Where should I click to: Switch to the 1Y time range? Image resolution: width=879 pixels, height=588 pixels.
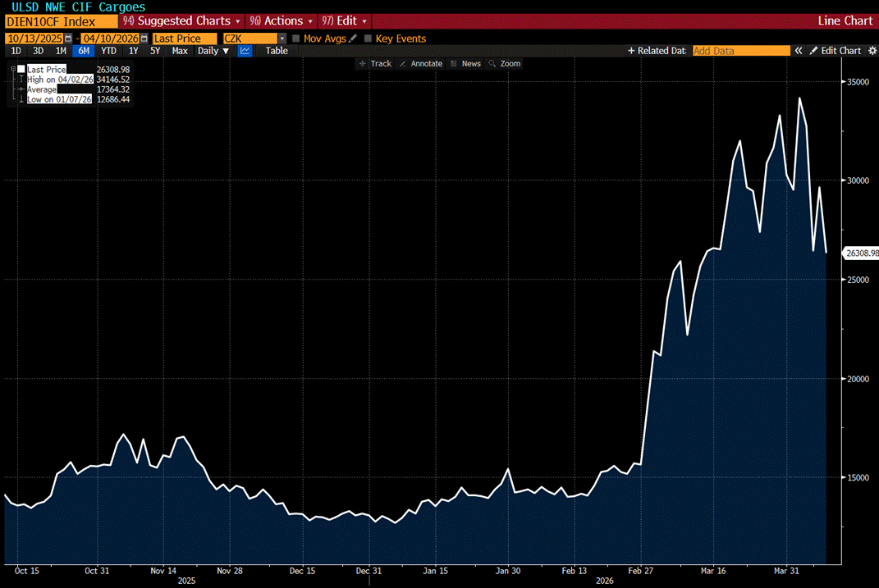133,51
